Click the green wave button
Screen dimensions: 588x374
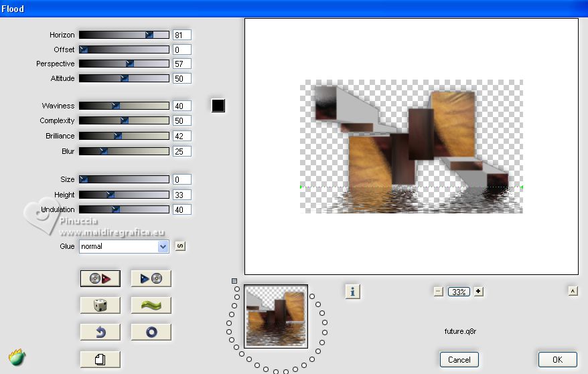tap(151, 305)
